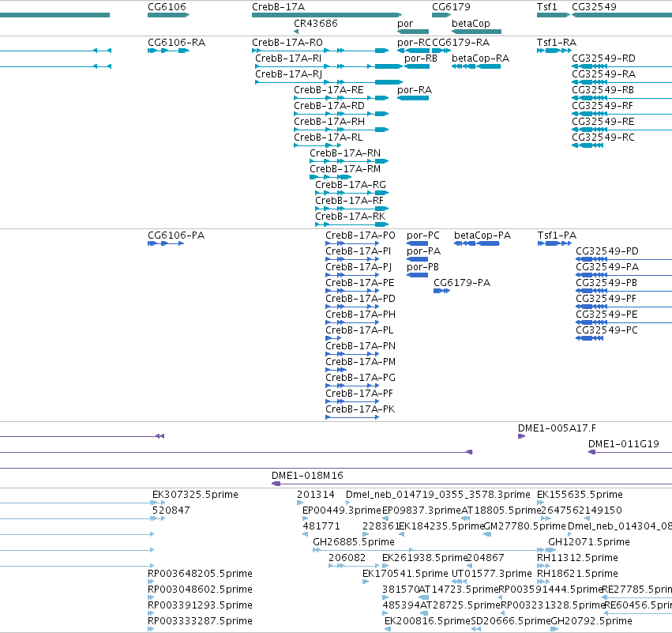Click transcript label CrebB-17A-RI
This screenshot has width=672, height=633.
[288, 58]
